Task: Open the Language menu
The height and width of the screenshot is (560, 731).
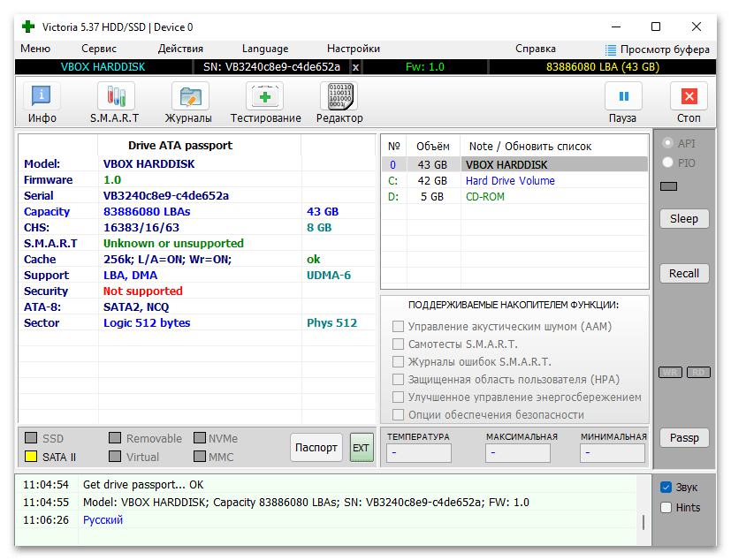Action: click(265, 49)
